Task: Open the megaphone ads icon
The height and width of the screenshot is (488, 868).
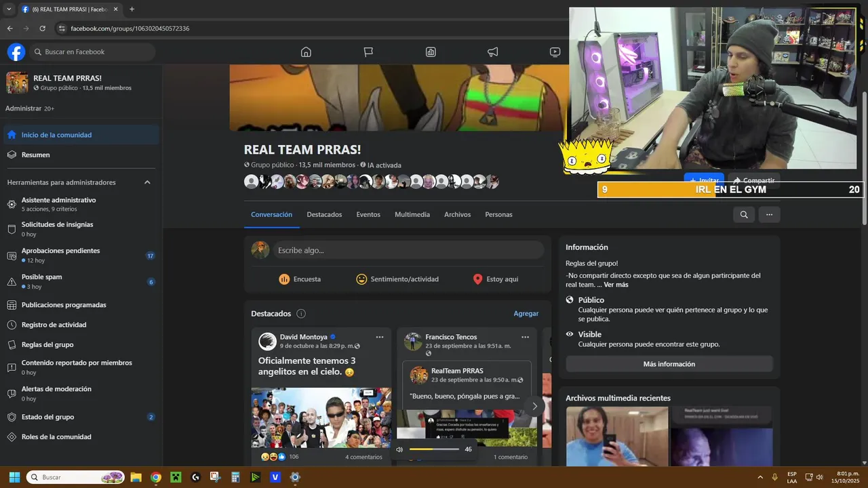Action: pyautogui.click(x=493, y=52)
